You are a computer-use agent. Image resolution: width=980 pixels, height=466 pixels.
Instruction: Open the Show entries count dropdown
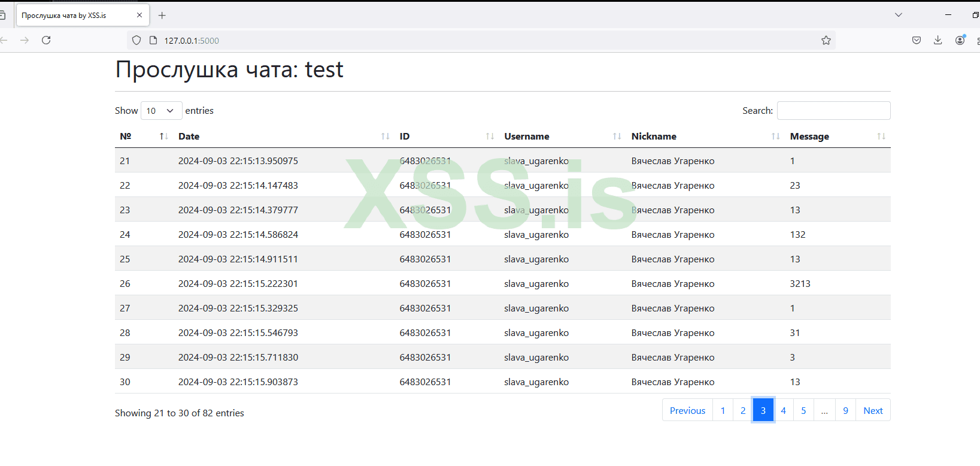tap(161, 111)
